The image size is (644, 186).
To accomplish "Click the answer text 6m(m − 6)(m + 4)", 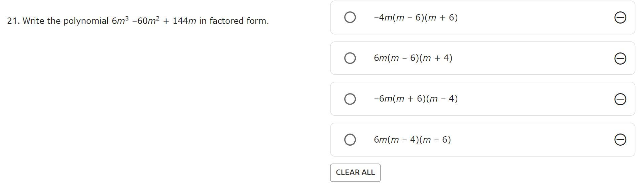I will (x=413, y=58).
